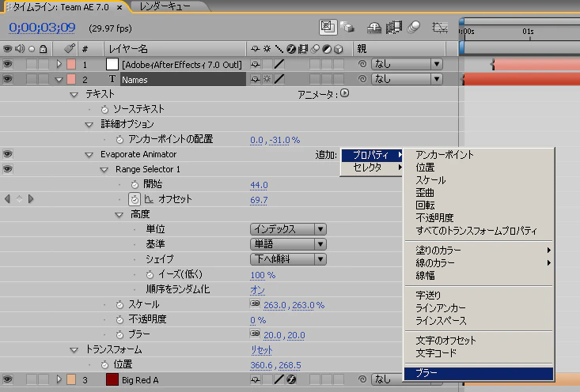
Task: Click stopwatch for 位置
Action: click(x=104, y=365)
